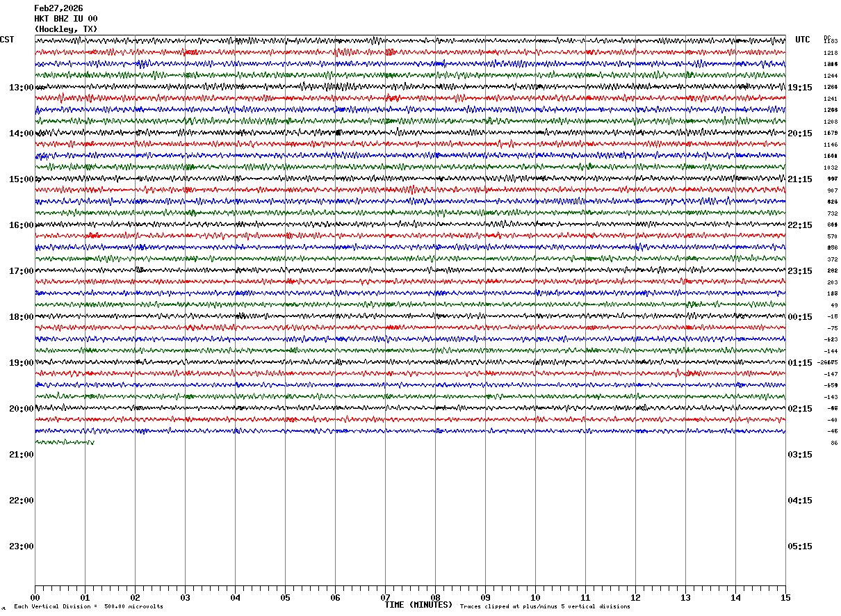Viewport: 841px width, 616px height.
Task: Click minute tick label 01
Action: tap(85, 597)
